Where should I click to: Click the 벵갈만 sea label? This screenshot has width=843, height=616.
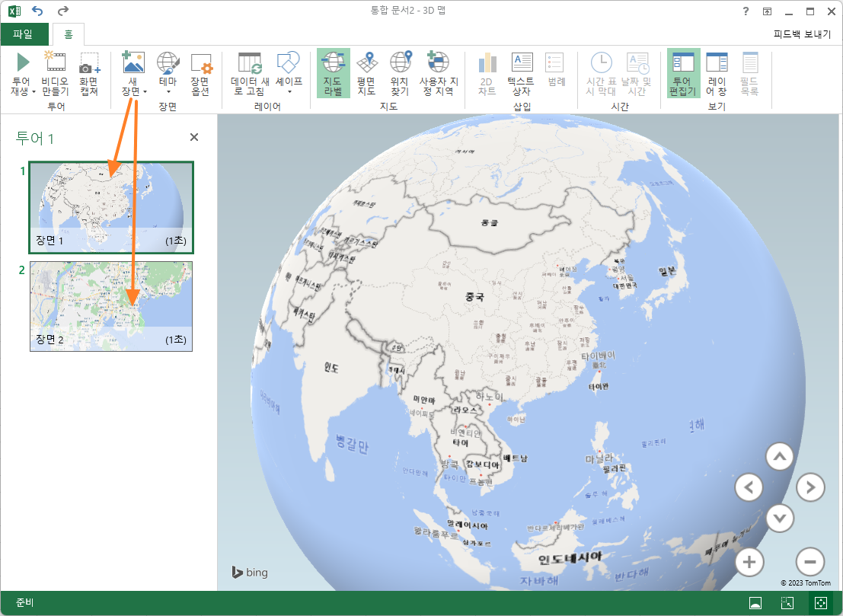[353, 444]
